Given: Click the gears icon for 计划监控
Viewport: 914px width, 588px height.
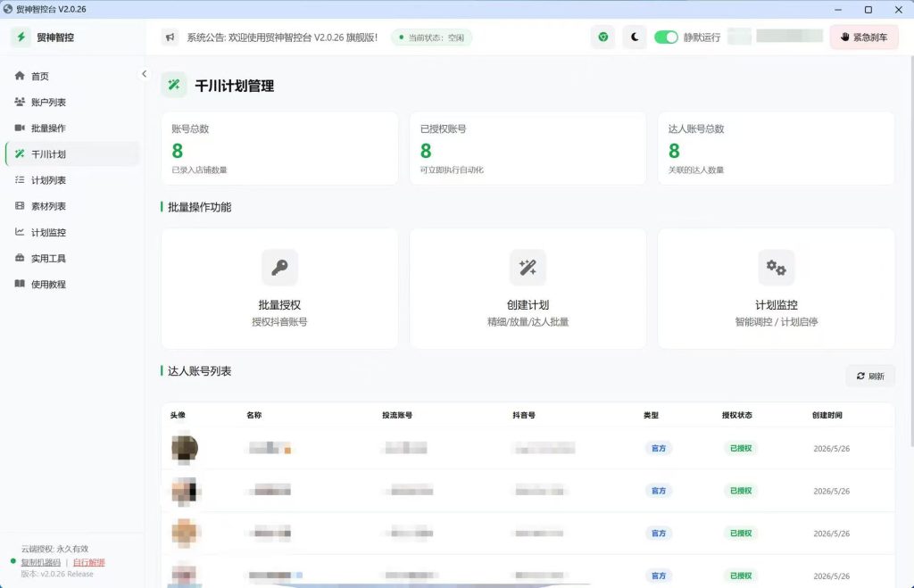Looking at the screenshot, I should tap(776, 268).
